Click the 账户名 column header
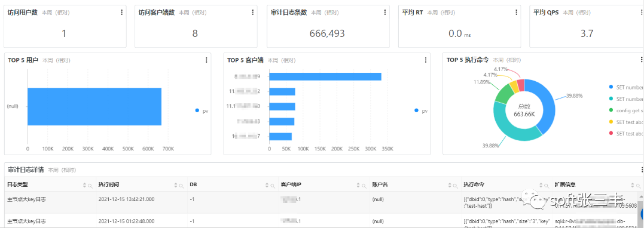 pos(379,184)
